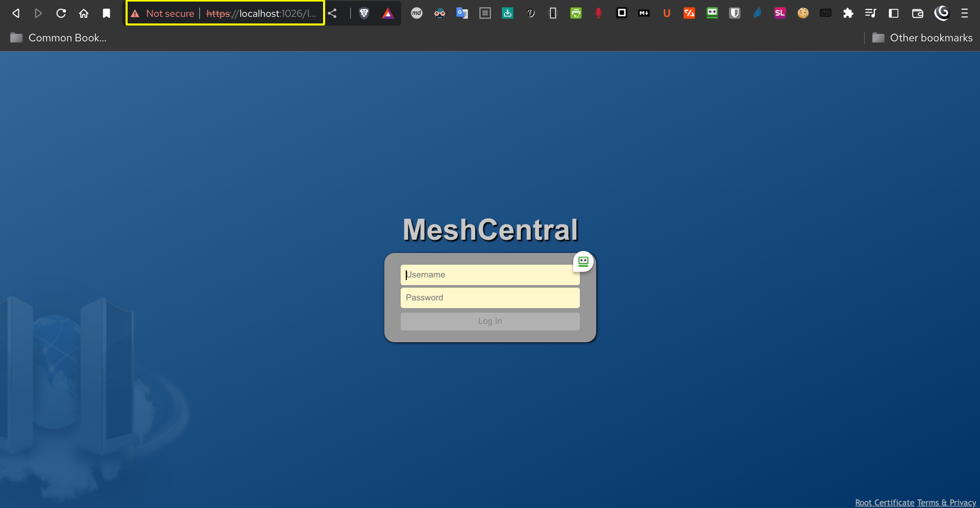980x508 pixels.
Task: Open the Other bookmarks folder
Action: tap(922, 38)
